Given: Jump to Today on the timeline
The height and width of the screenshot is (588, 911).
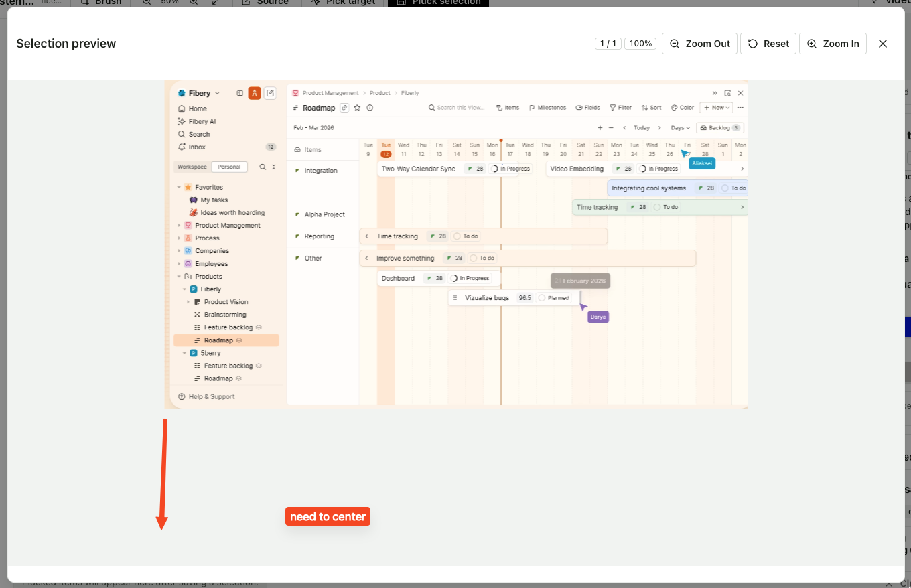Looking at the screenshot, I should click(642, 127).
